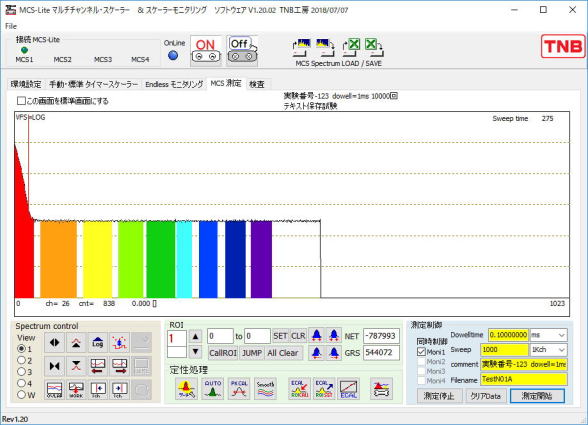Save spectrum to Excel green X icon
This screenshot has height=425, width=588.
click(374, 47)
